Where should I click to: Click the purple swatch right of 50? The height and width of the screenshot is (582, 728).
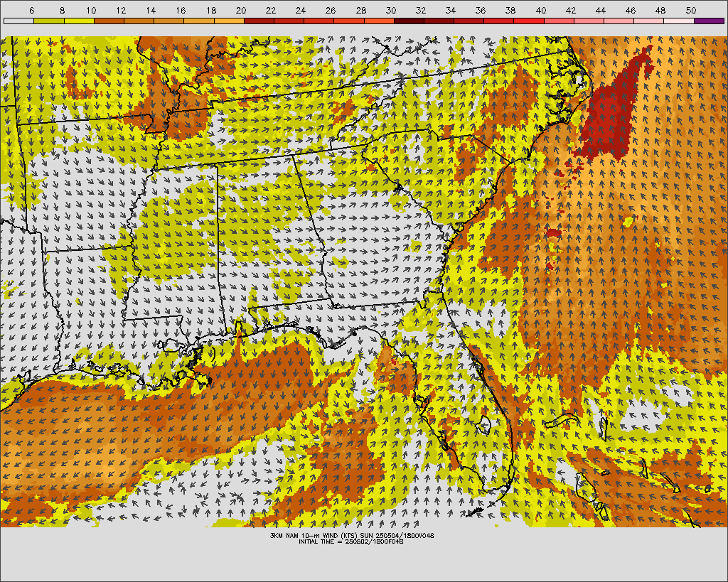click(710, 21)
